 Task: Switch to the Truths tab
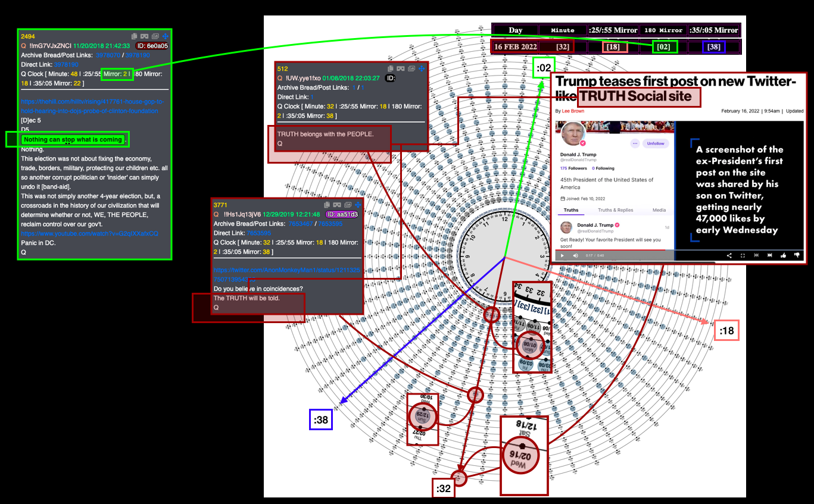point(571,210)
